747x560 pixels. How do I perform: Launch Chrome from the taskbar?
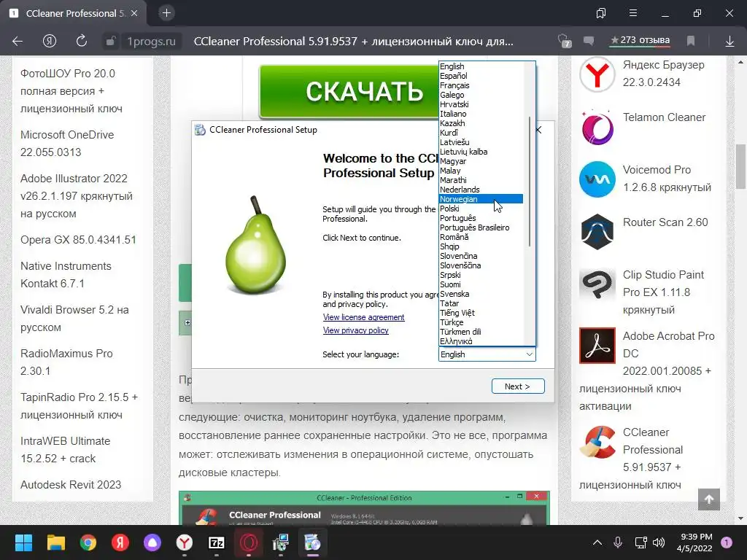[x=88, y=542]
